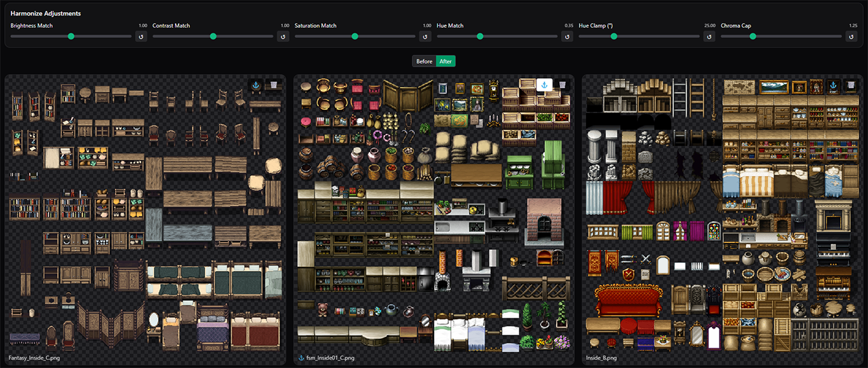The height and width of the screenshot is (368, 868).
Task: Reset Contrast Match value
Action: point(283,36)
